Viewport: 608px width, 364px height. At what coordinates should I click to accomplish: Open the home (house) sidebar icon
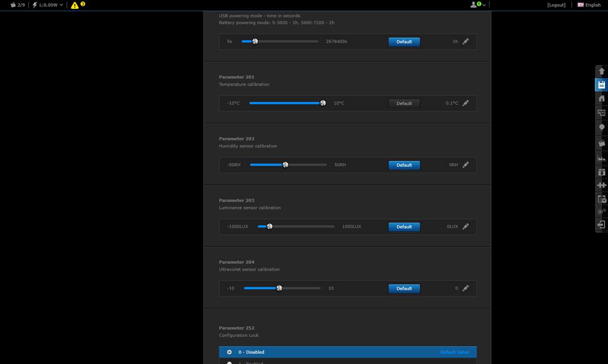[601, 99]
